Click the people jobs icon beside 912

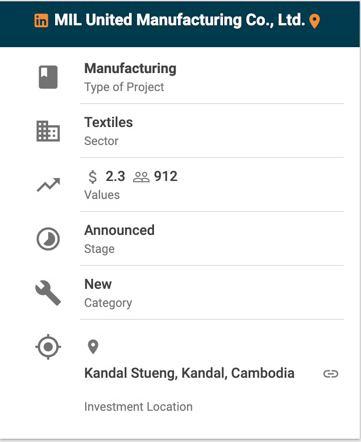pyautogui.click(x=141, y=177)
